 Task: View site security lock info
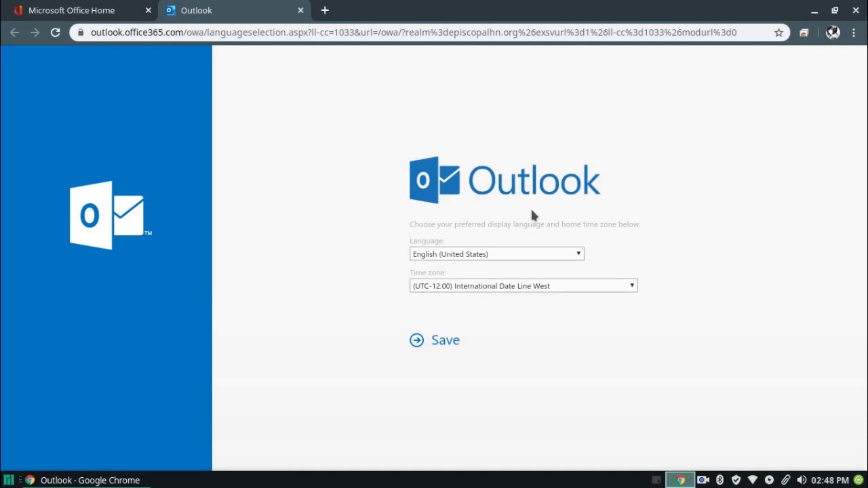pyautogui.click(x=81, y=32)
